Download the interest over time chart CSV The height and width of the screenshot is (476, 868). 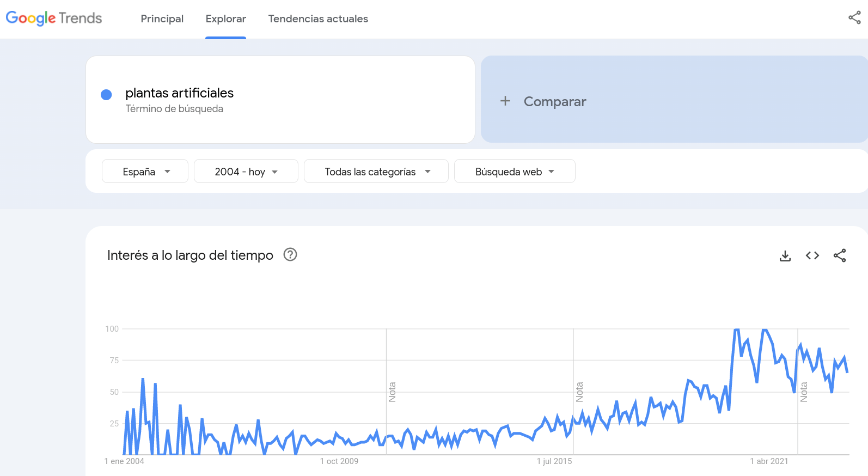point(785,255)
